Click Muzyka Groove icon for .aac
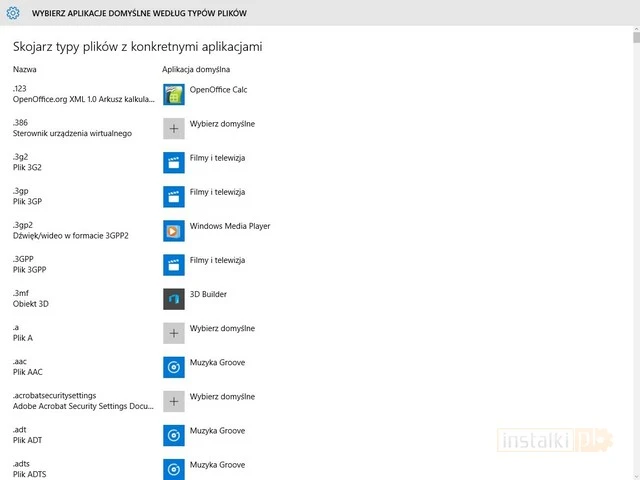The width and height of the screenshot is (640, 480). pyautogui.click(x=174, y=367)
